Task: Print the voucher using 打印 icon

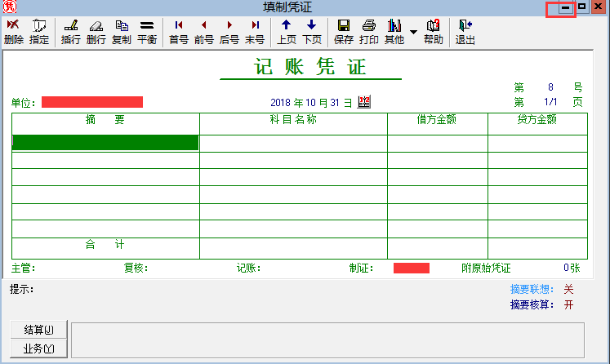Action: click(x=369, y=32)
